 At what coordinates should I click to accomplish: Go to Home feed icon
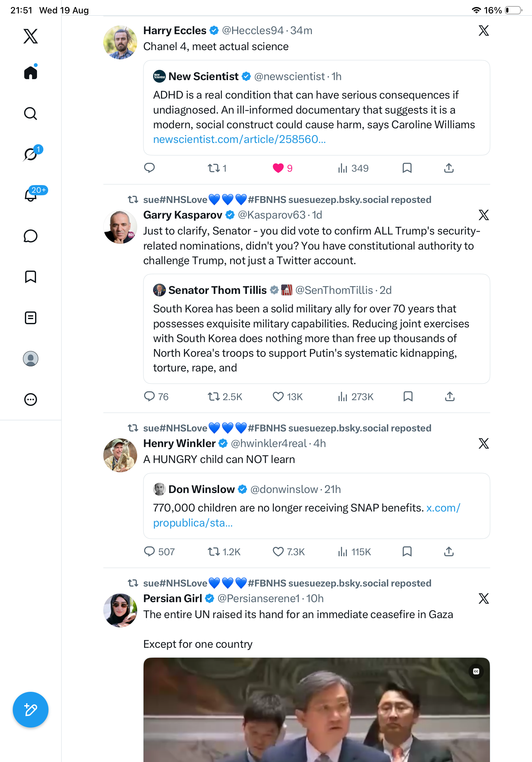point(31,72)
